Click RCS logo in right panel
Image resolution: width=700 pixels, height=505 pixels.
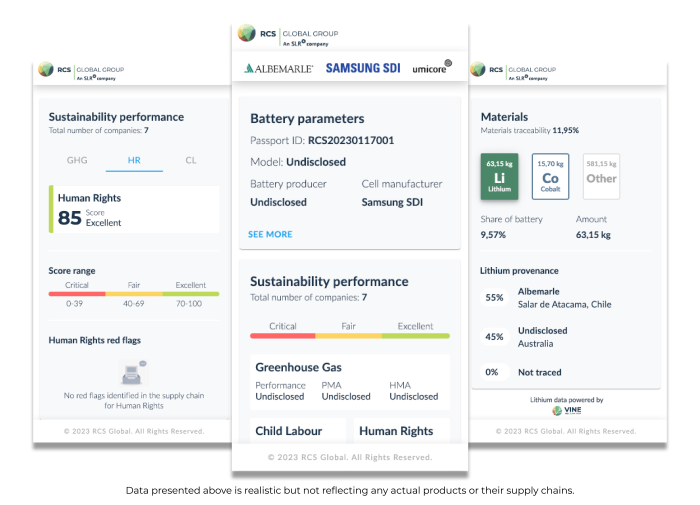click(x=513, y=71)
